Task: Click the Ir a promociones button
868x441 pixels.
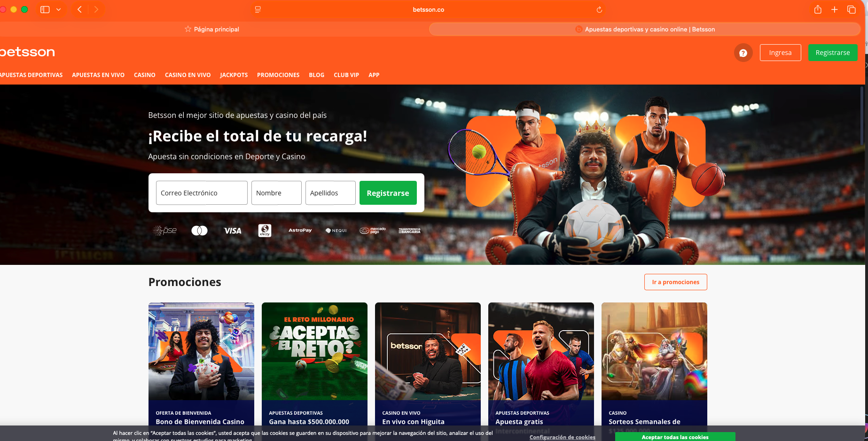Action: click(676, 282)
